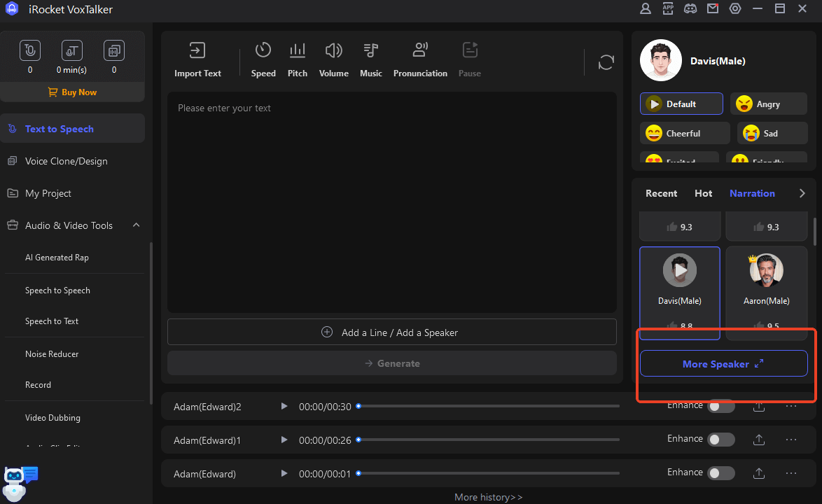The width and height of the screenshot is (822, 504).
Task: Toggle Enhance for Adam(Edward)1
Action: [x=720, y=440]
